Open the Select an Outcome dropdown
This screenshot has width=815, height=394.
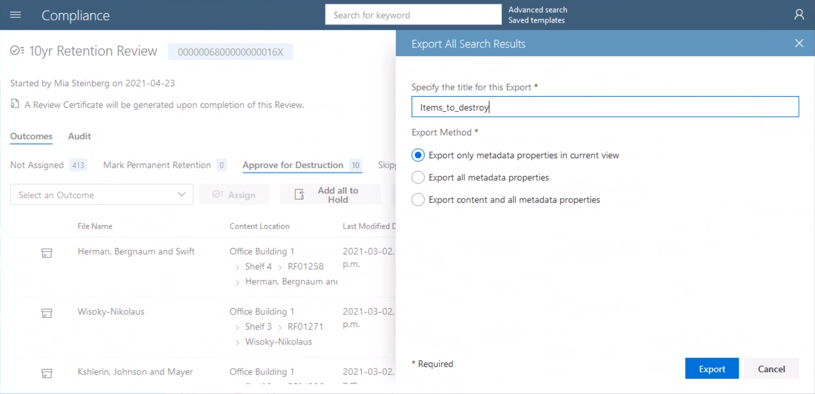[102, 194]
